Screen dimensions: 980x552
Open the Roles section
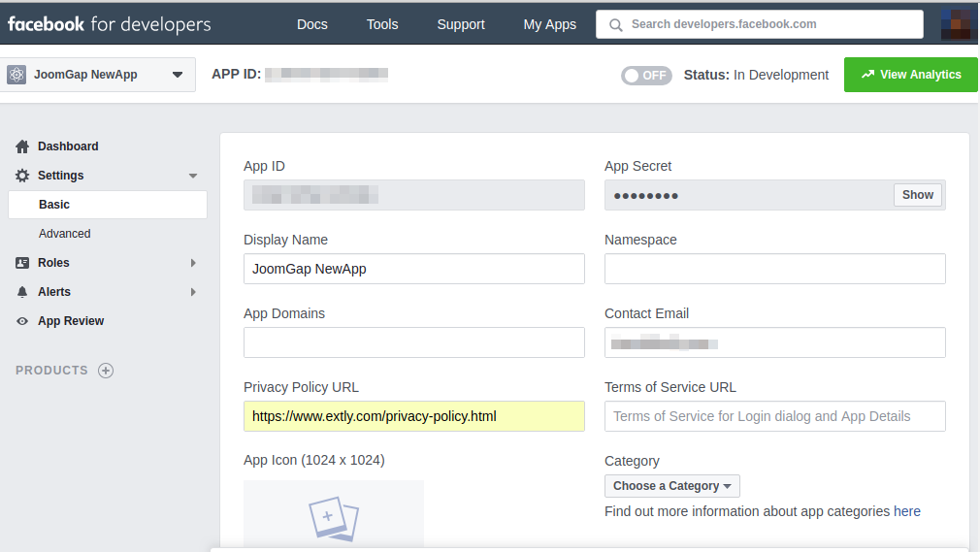53,263
